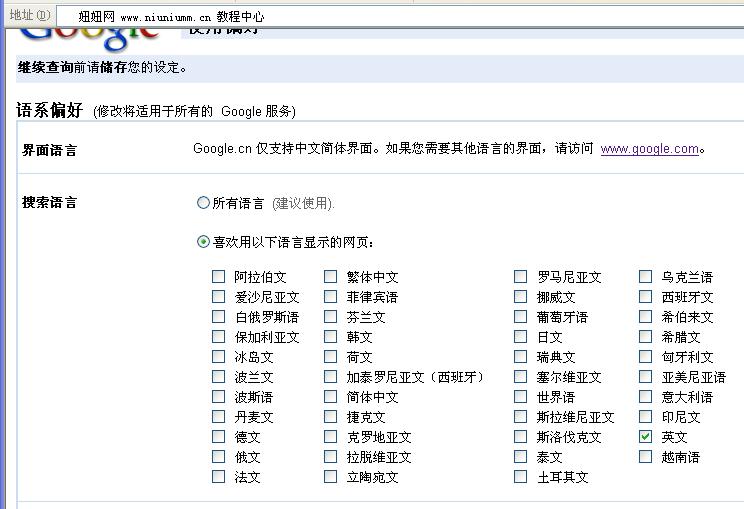Check the 西班牙文 checkbox
744x509 pixels.
click(646, 297)
